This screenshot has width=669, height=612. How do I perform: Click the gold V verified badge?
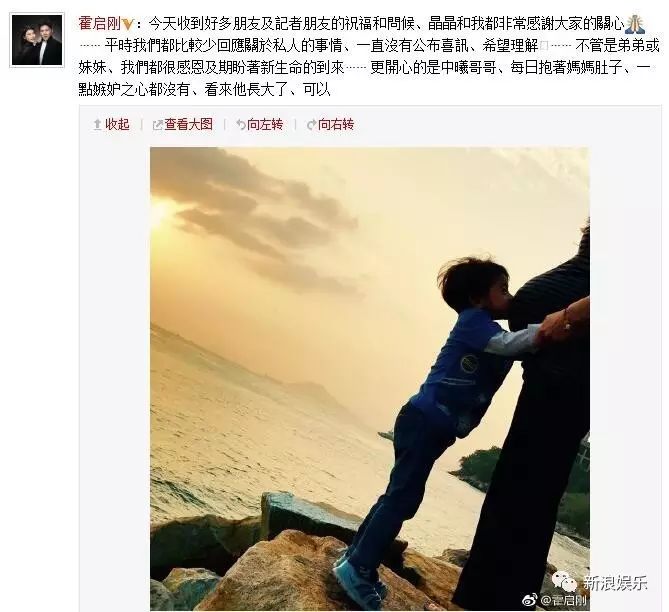[128, 25]
